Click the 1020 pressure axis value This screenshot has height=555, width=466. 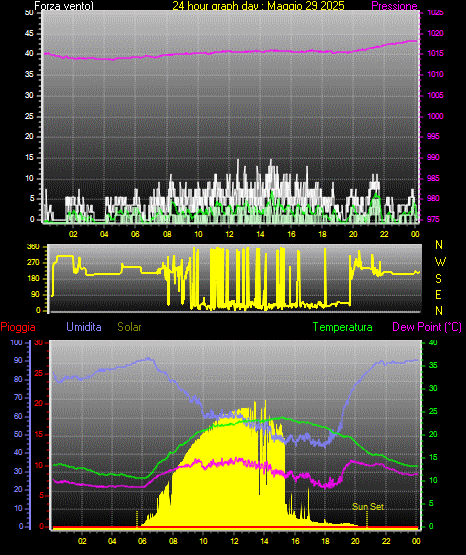pyautogui.click(x=435, y=34)
